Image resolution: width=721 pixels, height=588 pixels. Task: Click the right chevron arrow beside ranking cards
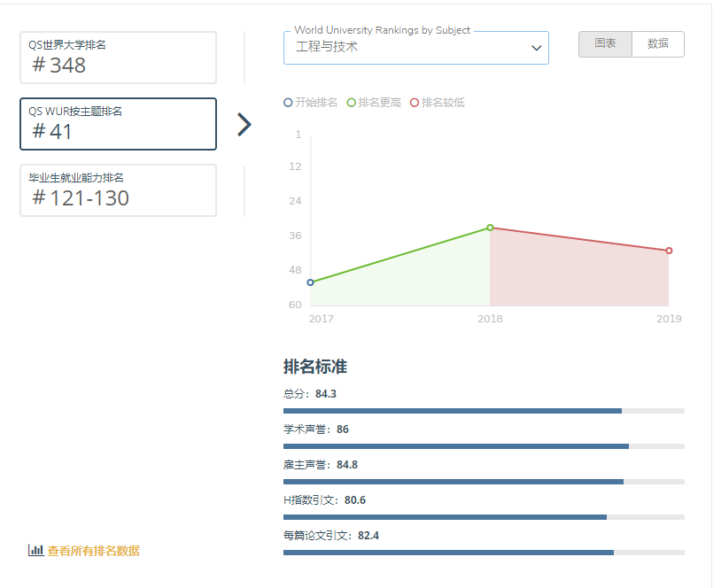pos(244,125)
